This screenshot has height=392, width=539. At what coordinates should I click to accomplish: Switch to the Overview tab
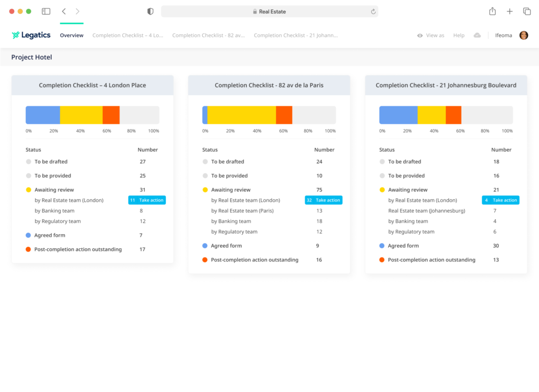[x=72, y=35]
